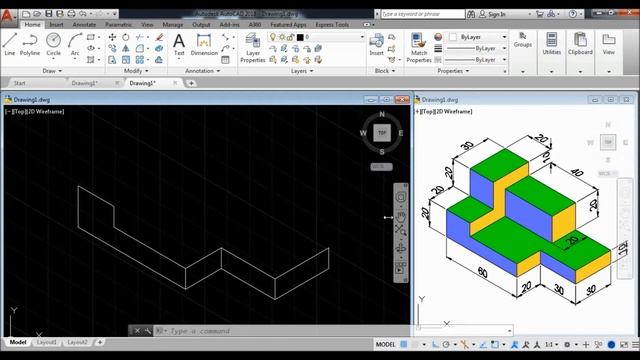Open Layer Properties manager
The height and width of the screenshot is (360, 640).
click(253, 48)
